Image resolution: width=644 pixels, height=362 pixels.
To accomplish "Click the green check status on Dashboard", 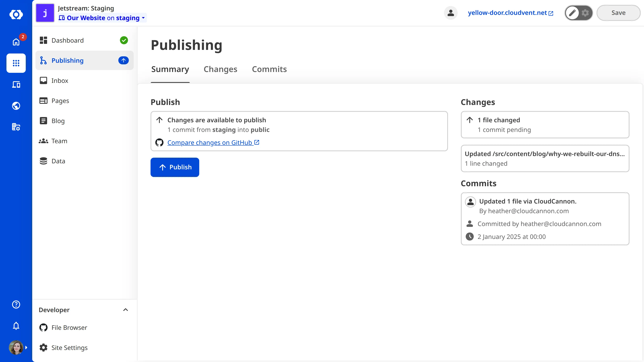I will 124,40.
